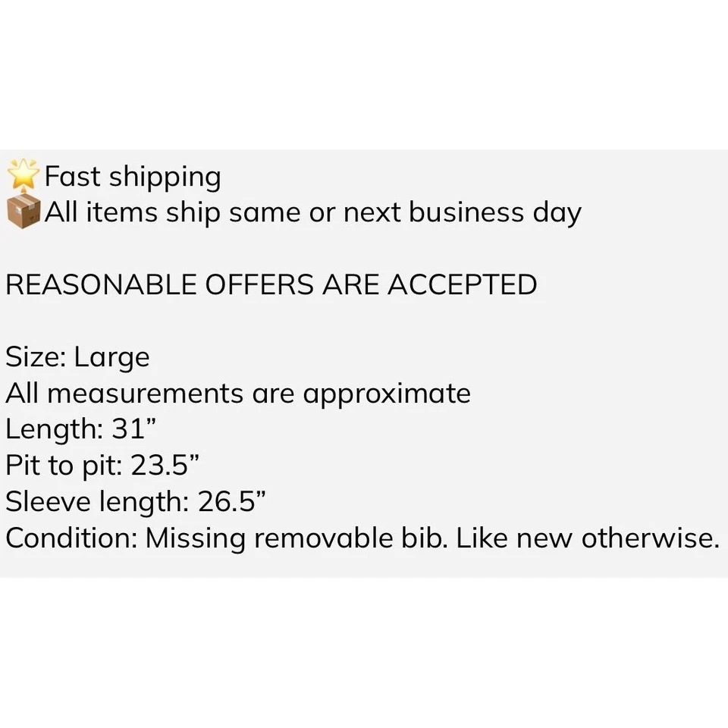Viewport: 728px width, 728px height.
Task: Click the 'Sleeve length:' label
Action: [x=96, y=502]
